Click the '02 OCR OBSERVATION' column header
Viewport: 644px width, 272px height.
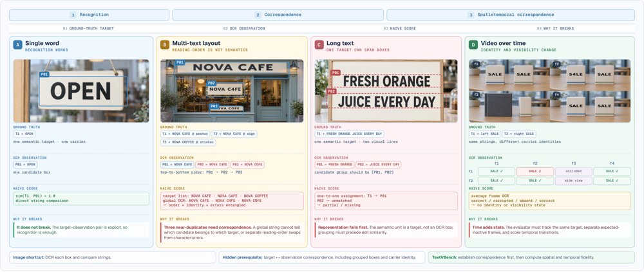coord(244,29)
